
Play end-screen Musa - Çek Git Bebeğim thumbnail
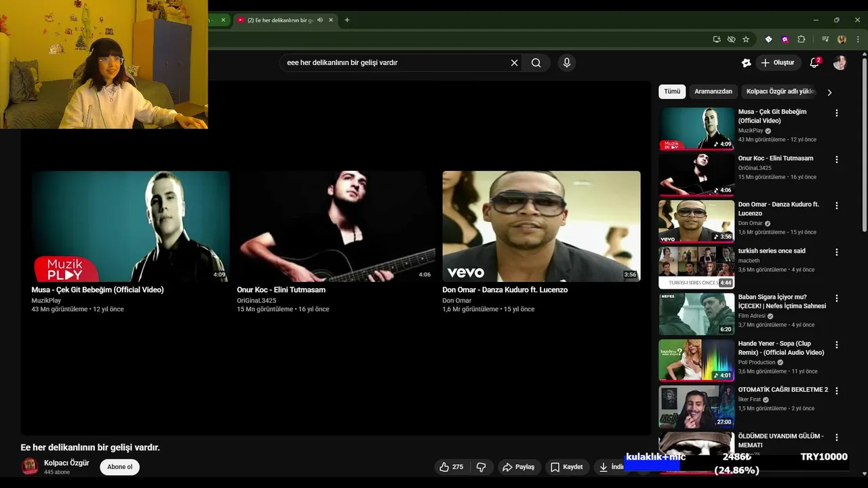pyautogui.click(x=130, y=226)
